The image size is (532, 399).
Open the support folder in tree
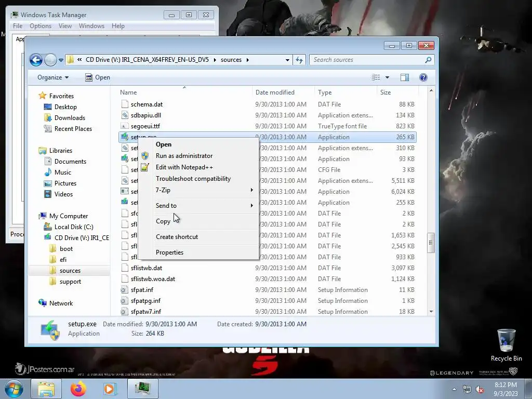[x=70, y=281]
